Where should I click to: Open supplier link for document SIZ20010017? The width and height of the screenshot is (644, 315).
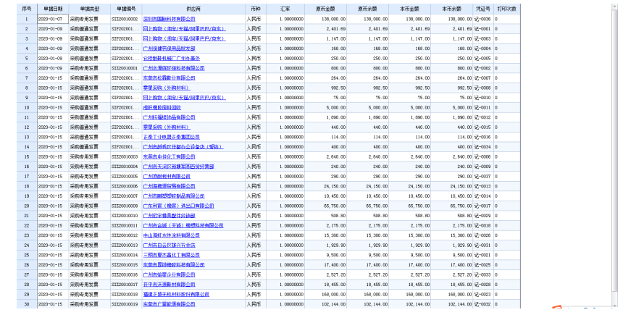tap(170, 285)
